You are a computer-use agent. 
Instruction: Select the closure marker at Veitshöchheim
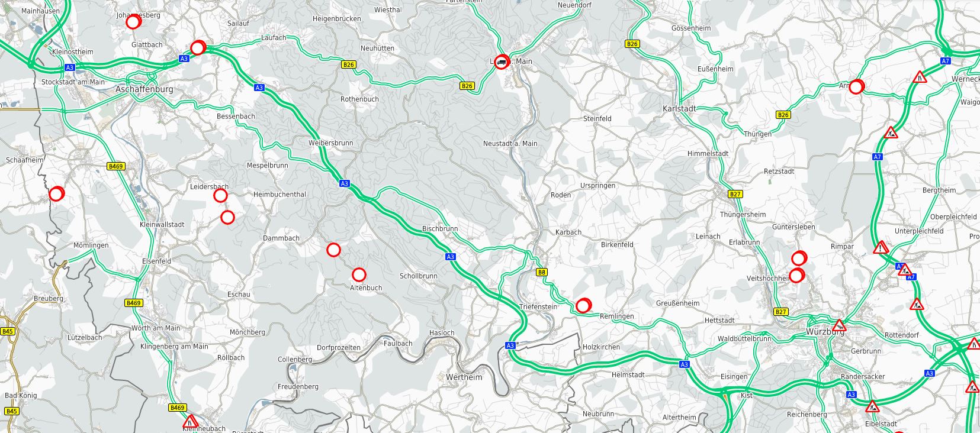click(796, 275)
